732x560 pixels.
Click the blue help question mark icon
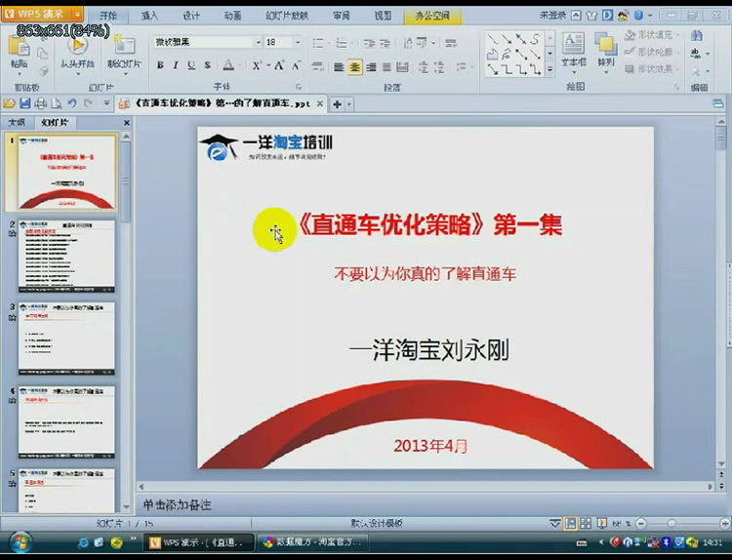tap(638, 15)
